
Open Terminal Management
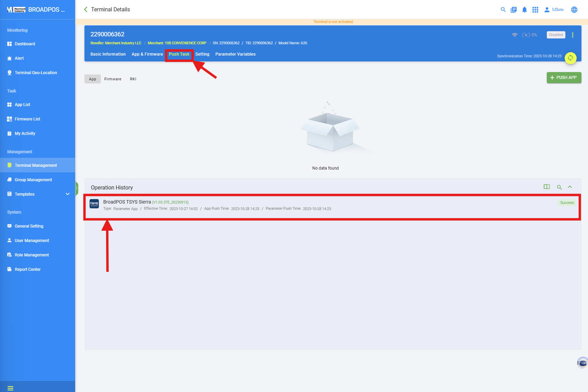[37, 165]
